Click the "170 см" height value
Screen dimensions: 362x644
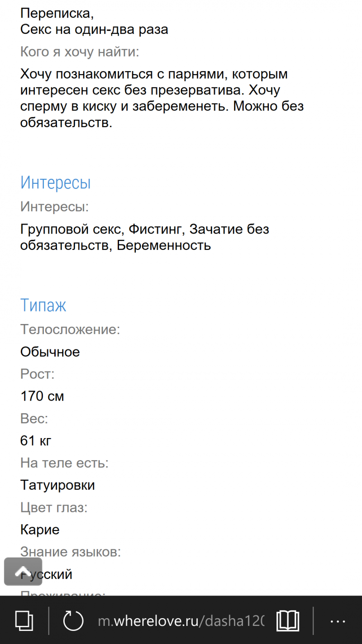click(x=42, y=396)
